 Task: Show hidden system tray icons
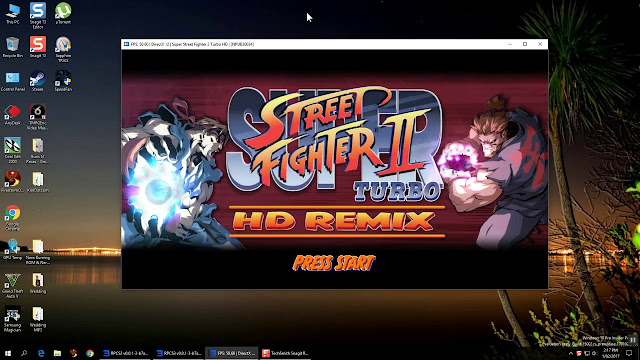[571, 353]
